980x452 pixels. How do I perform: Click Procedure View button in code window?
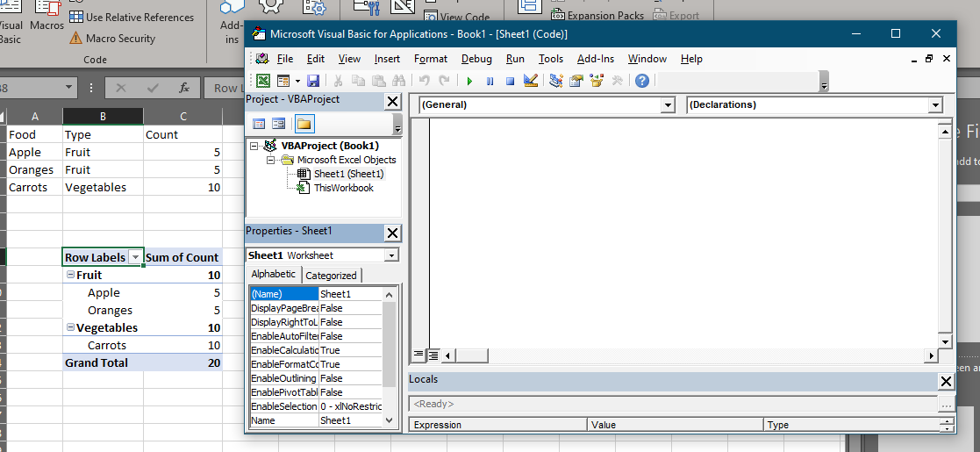tap(418, 355)
